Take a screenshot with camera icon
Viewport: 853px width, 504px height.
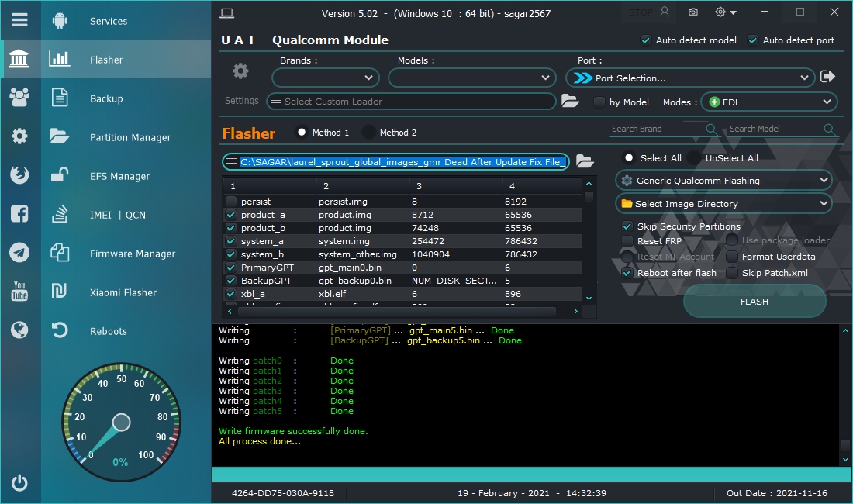(x=693, y=12)
